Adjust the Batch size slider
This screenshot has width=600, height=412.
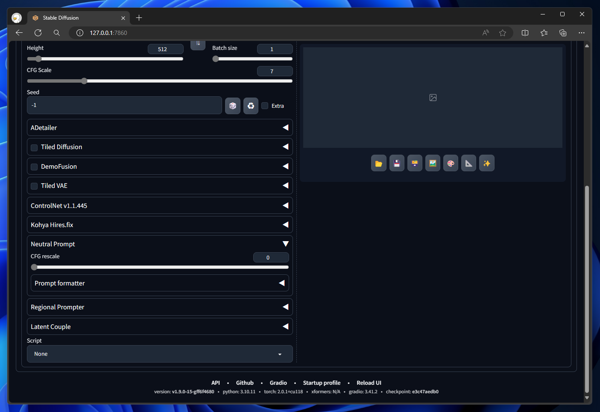[253, 59]
